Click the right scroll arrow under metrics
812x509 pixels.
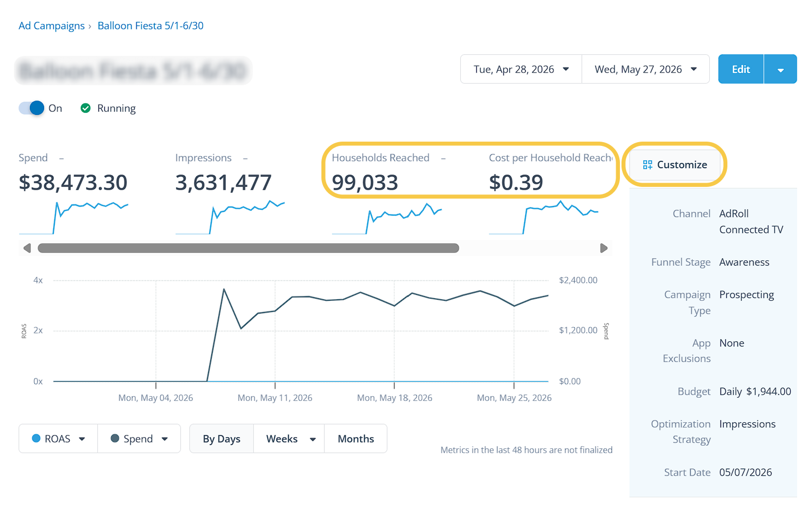point(604,248)
